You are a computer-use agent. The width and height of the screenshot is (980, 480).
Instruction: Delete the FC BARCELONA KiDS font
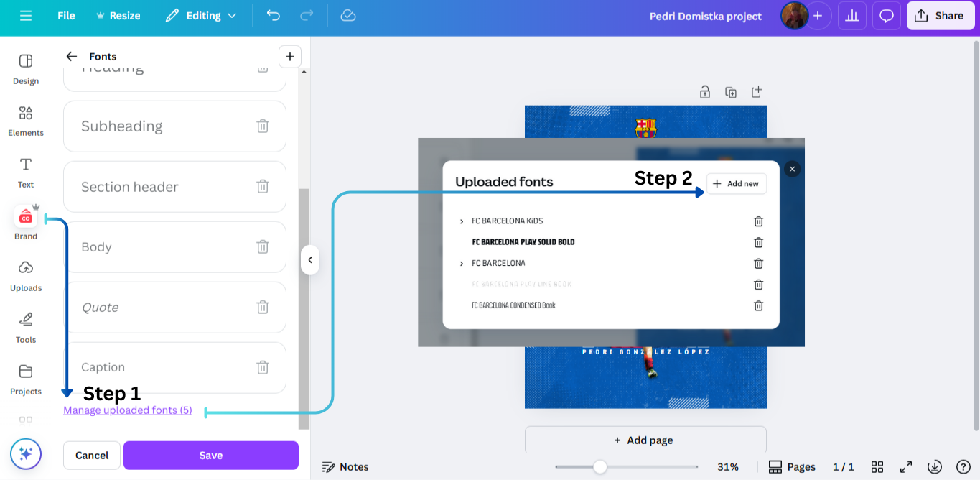(x=758, y=221)
